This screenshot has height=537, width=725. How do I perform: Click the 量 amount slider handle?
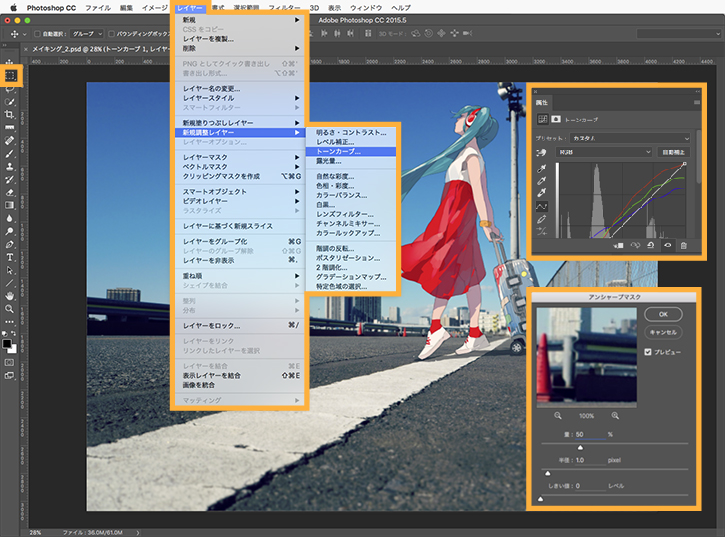coord(580,447)
